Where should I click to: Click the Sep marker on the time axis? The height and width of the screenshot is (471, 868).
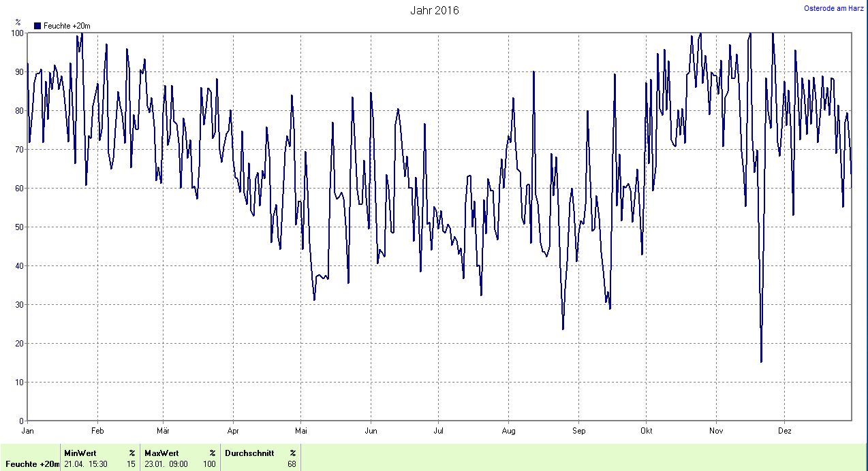(578, 431)
